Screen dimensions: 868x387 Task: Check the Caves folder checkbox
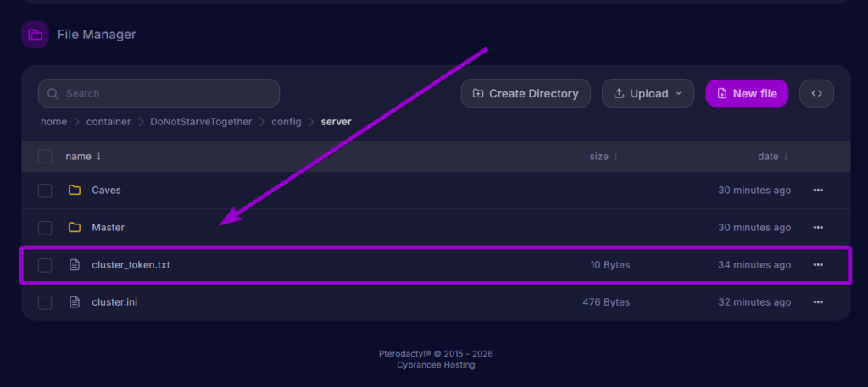(x=45, y=191)
